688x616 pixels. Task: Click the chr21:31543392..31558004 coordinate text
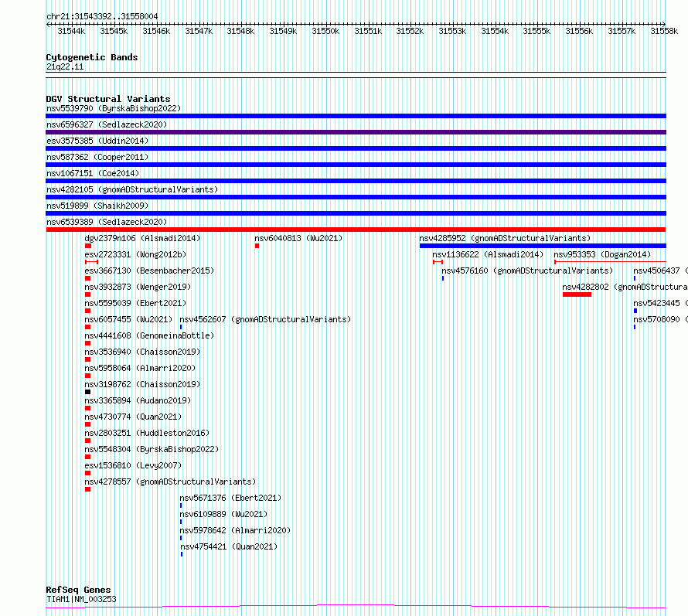(x=102, y=17)
